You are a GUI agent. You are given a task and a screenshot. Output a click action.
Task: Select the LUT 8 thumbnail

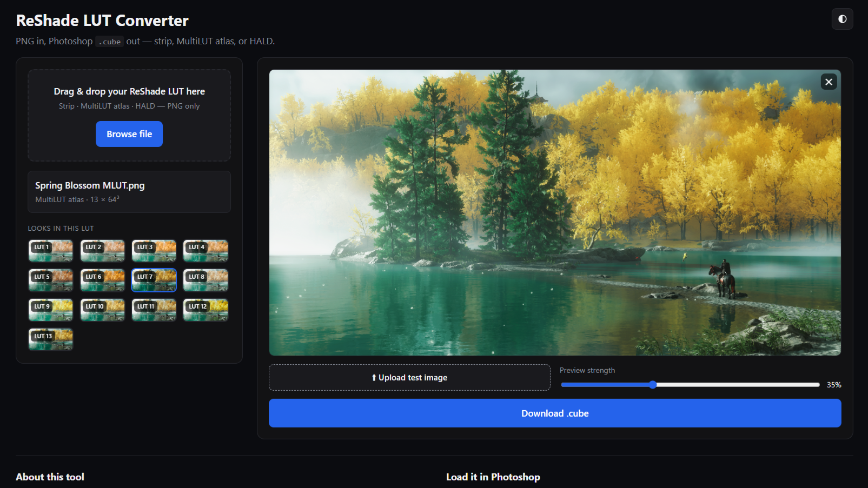click(206, 280)
